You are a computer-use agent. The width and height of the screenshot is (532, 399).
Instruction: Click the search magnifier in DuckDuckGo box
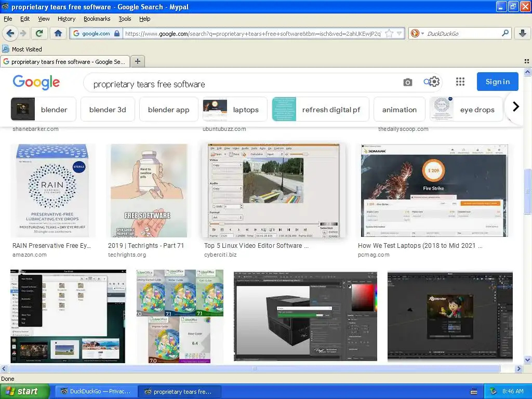(x=505, y=33)
